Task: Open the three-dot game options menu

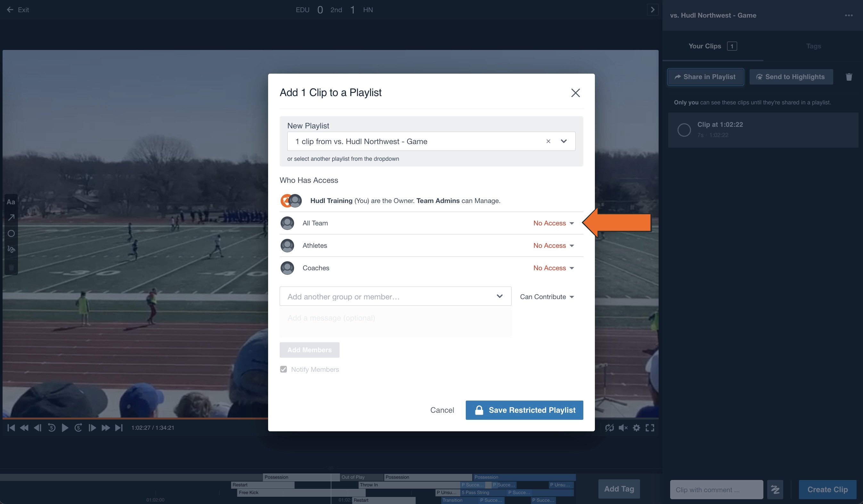Action: 849,15
